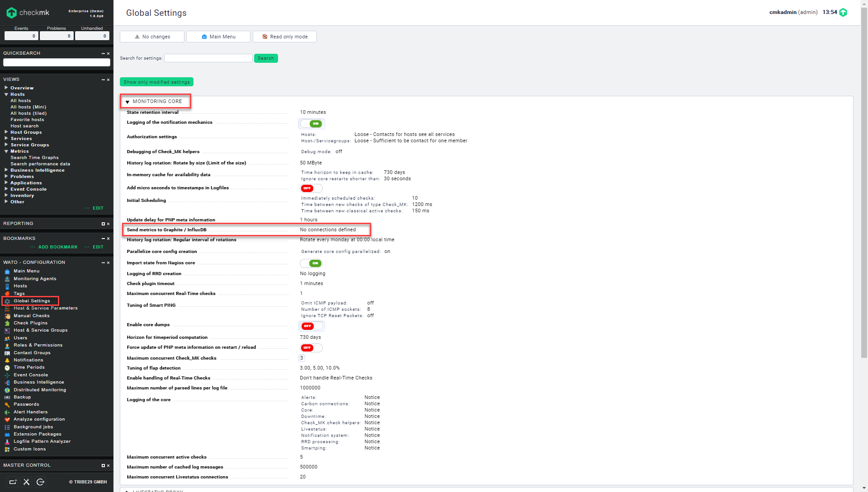Click the Search for settings field
Viewport: 868px width, 492px height.
[x=208, y=58]
